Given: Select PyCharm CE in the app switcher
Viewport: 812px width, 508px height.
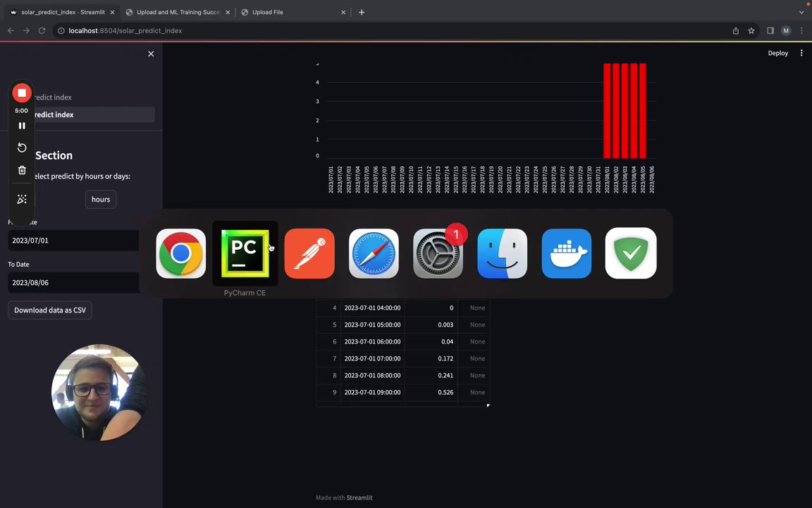Looking at the screenshot, I should (245, 253).
